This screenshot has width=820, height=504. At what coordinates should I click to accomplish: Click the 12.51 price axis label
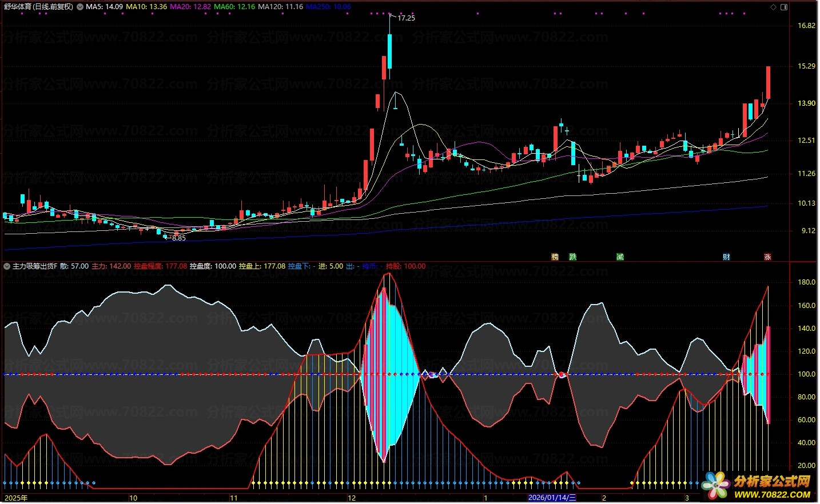point(806,141)
